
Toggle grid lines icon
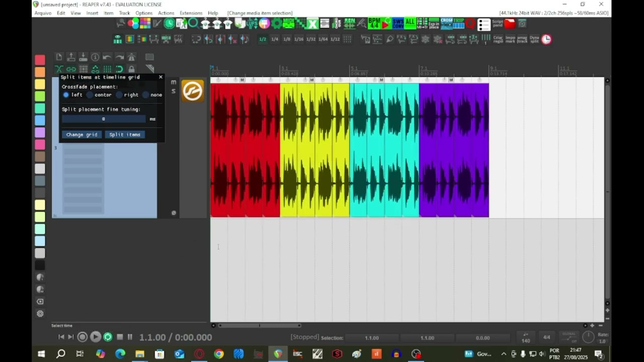(107, 69)
